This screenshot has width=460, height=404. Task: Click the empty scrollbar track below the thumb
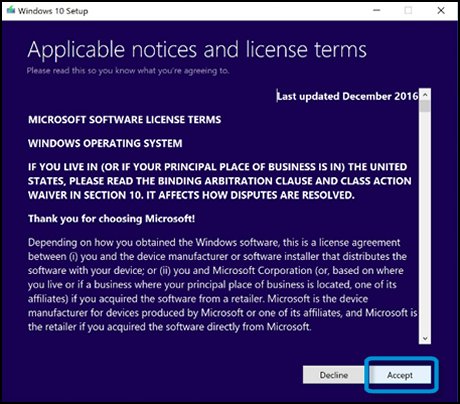coord(425,222)
